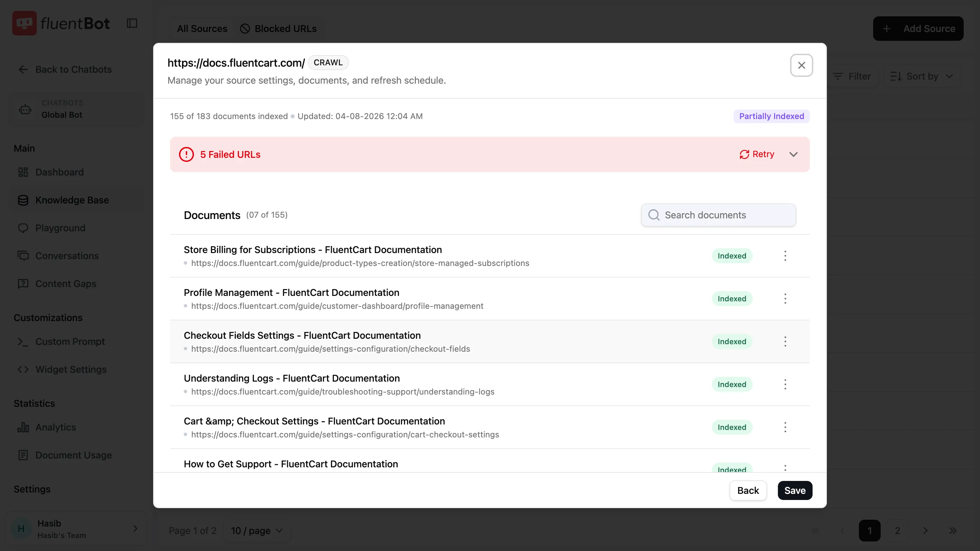Click the failed URLs warning icon
This screenshot has height=551, width=980.
(x=186, y=154)
